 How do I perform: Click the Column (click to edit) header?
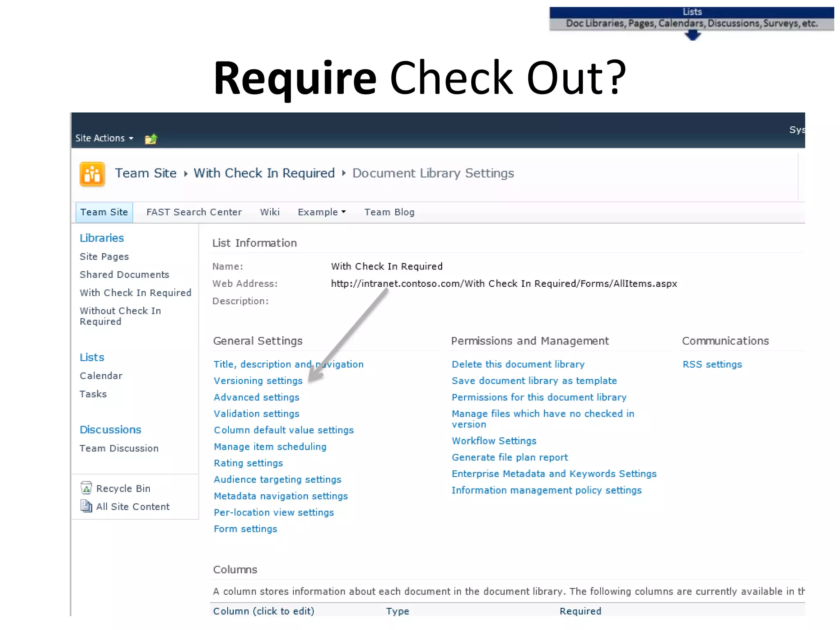click(263, 611)
